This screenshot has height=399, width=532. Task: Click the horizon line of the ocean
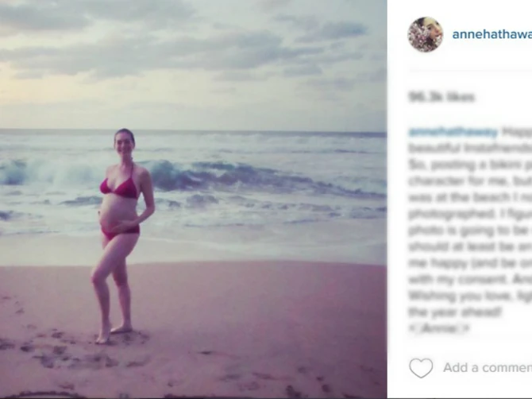[x=194, y=130]
